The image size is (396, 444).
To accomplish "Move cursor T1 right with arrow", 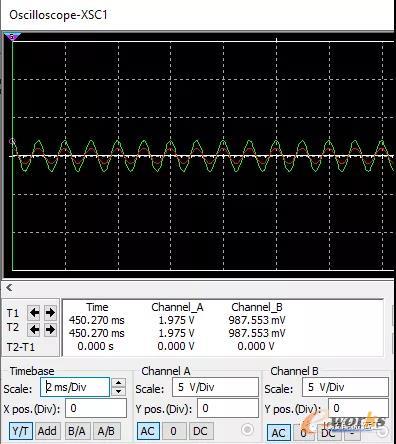I will tap(50, 313).
